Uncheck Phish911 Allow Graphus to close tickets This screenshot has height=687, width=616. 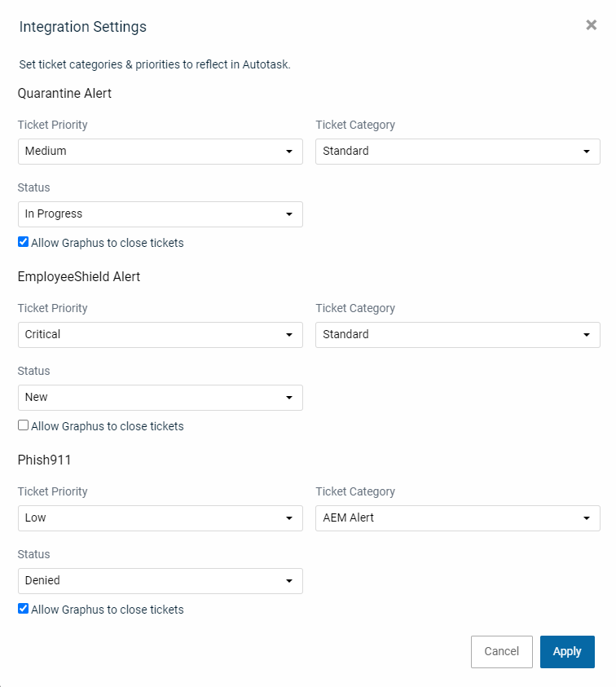[23, 609]
